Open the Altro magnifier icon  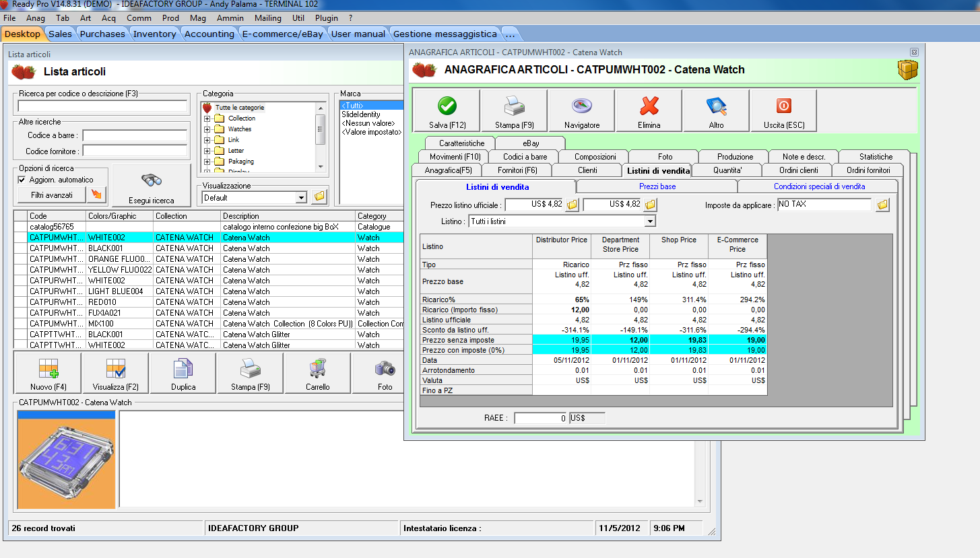pyautogui.click(x=716, y=106)
